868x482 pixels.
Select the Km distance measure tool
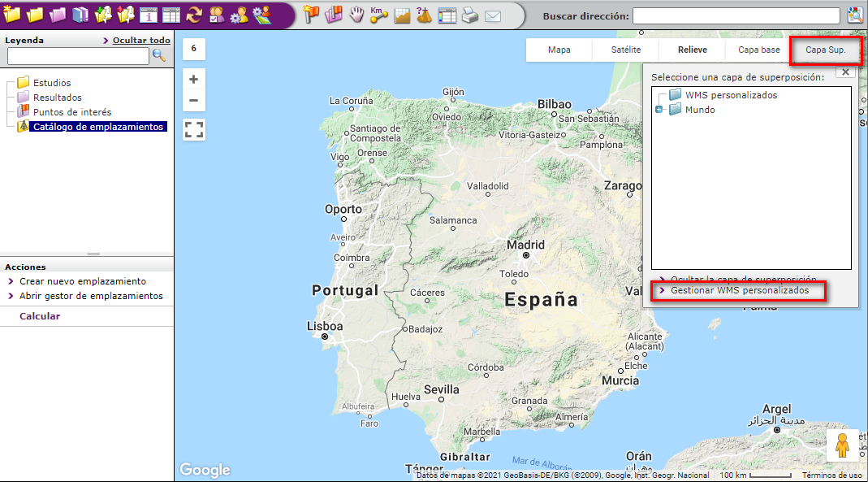pos(379,15)
